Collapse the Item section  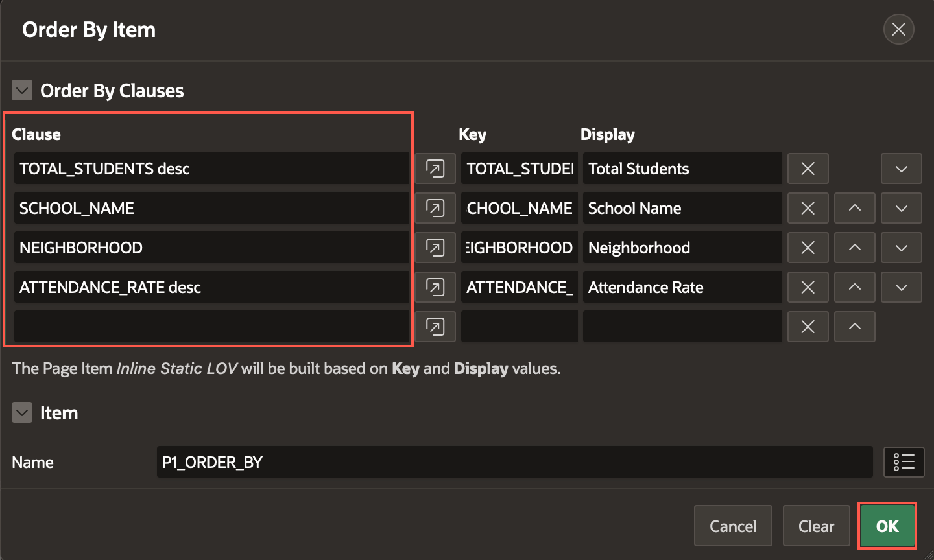pos(22,412)
